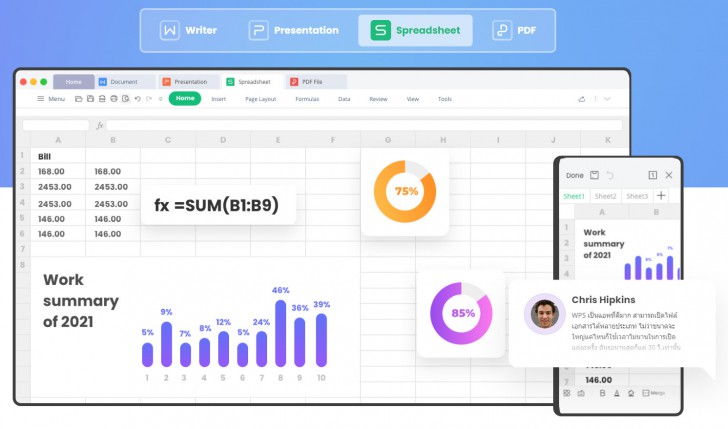This screenshot has height=429, width=728.
Task: Select column A header
Action: pos(58,140)
